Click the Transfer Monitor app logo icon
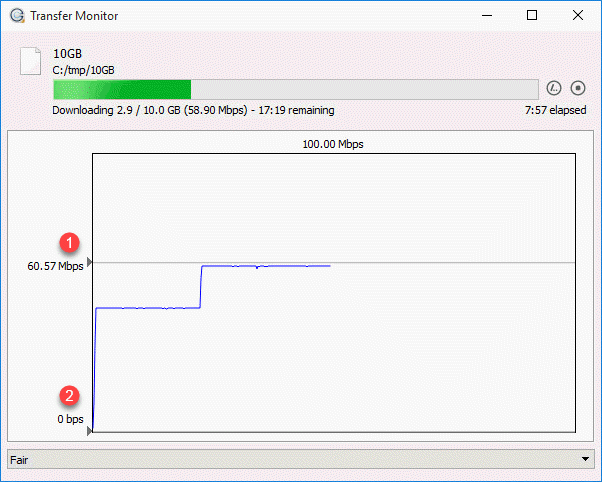 [x=17, y=16]
